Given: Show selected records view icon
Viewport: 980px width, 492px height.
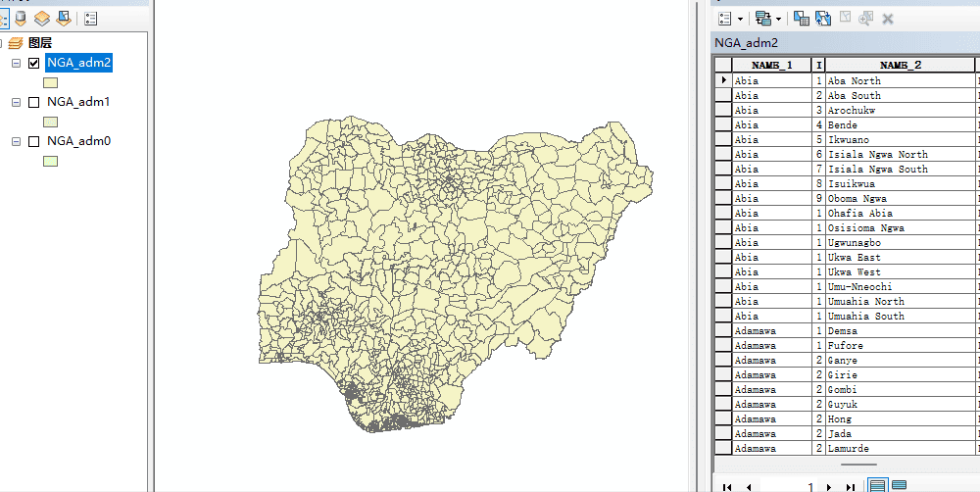Looking at the screenshot, I should 900,486.
